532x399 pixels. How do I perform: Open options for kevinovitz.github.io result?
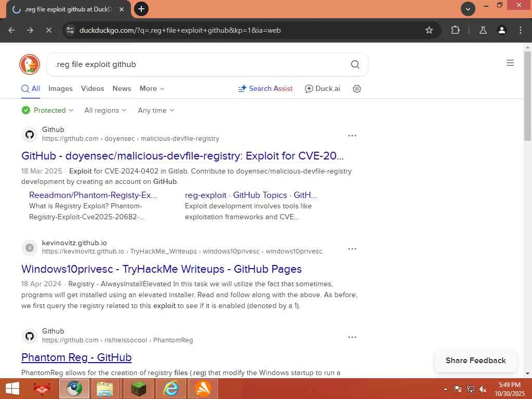(x=352, y=249)
